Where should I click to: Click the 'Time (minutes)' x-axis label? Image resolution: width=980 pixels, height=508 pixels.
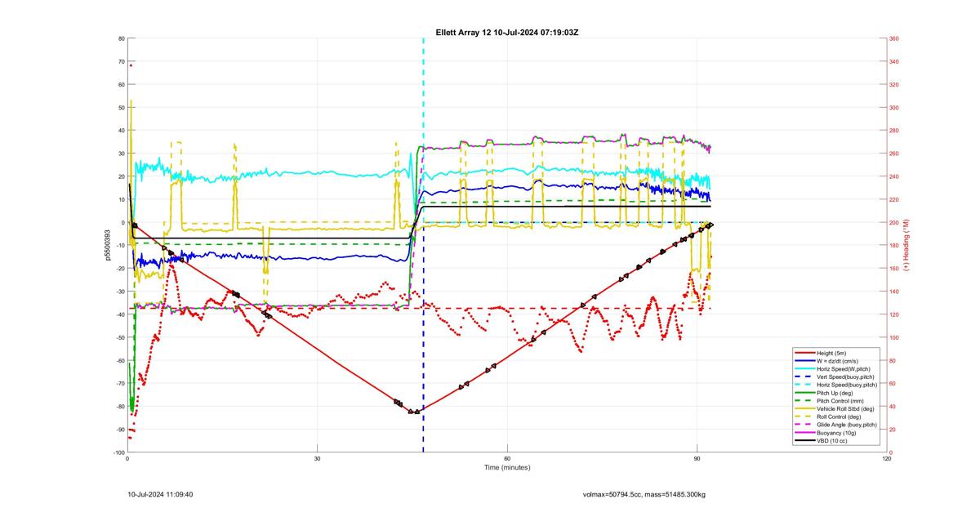coord(506,468)
